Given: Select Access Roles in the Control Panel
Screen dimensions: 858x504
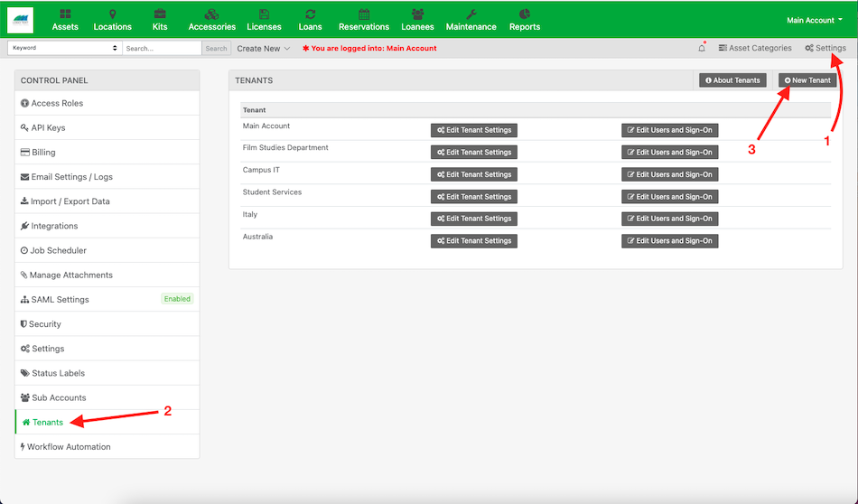Looking at the screenshot, I should (57, 104).
